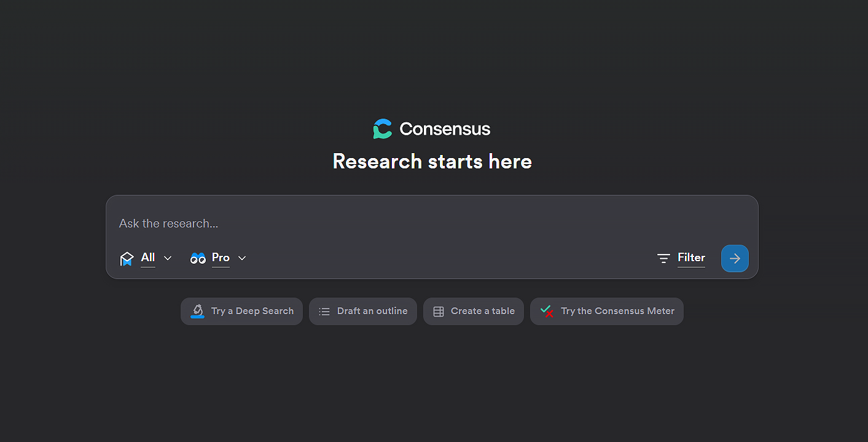
Task: Launch Try the Consensus Meter
Action: [617, 311]
